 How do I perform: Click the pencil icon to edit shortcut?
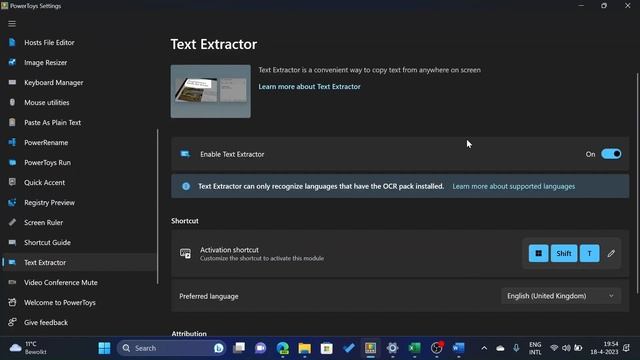tap(611, 253)
